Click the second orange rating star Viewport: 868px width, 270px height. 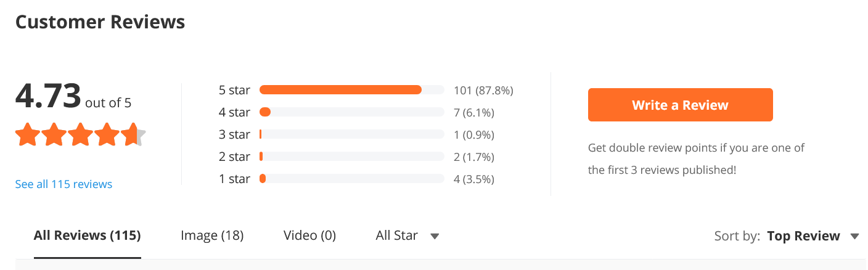[x=54, y=134]
